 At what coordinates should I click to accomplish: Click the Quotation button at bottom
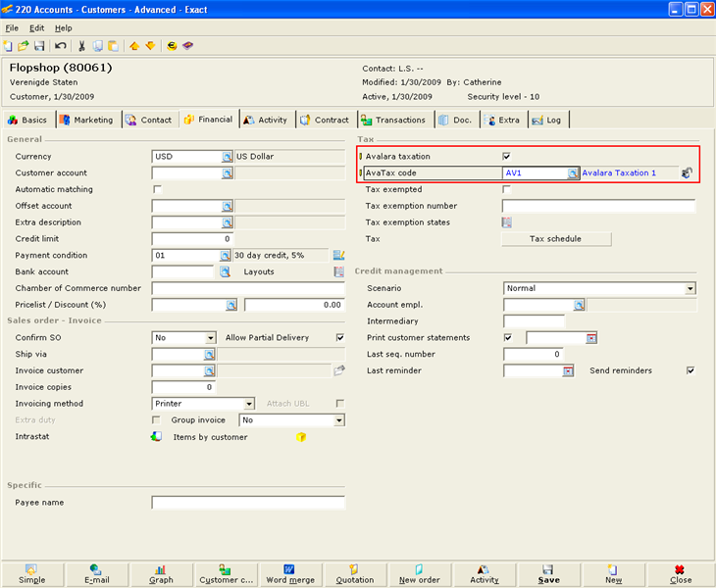tap(355, 574)
